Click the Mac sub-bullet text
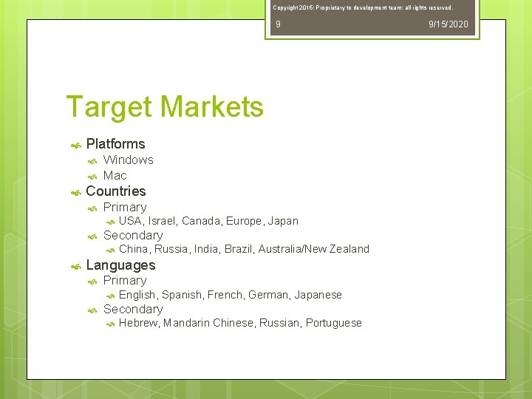Viewport: 532px width, 399px height. (115, 175)
